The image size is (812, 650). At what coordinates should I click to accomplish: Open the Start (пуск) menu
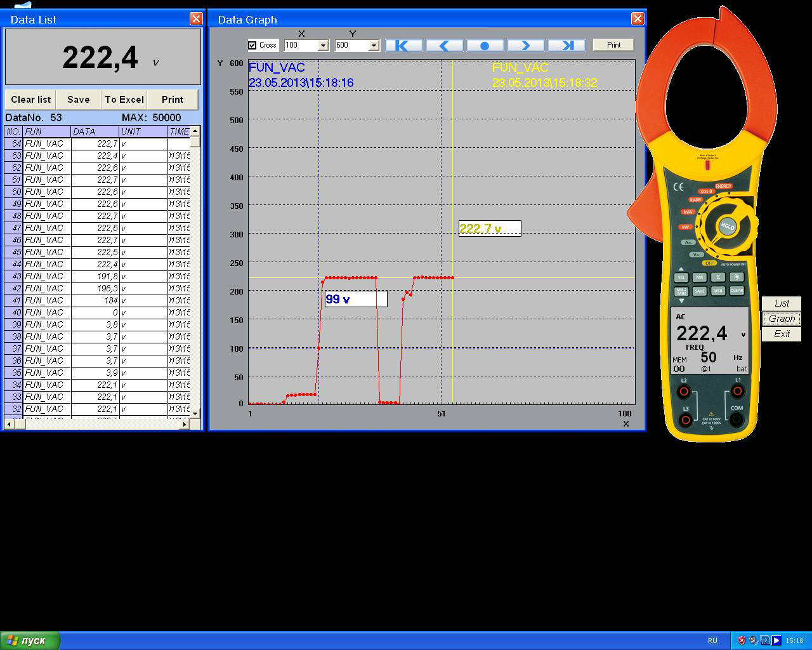point(30,640)
